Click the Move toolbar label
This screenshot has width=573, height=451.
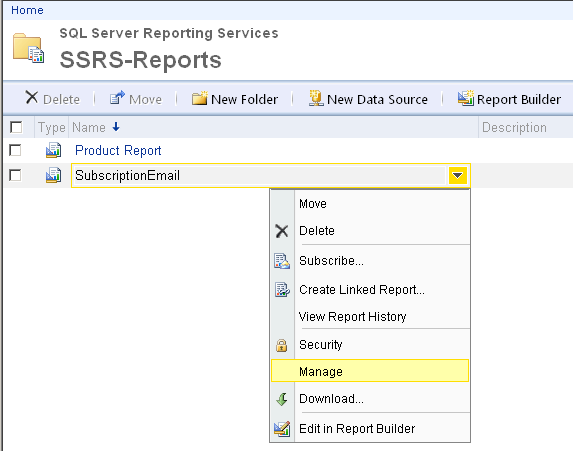point(145,99)
